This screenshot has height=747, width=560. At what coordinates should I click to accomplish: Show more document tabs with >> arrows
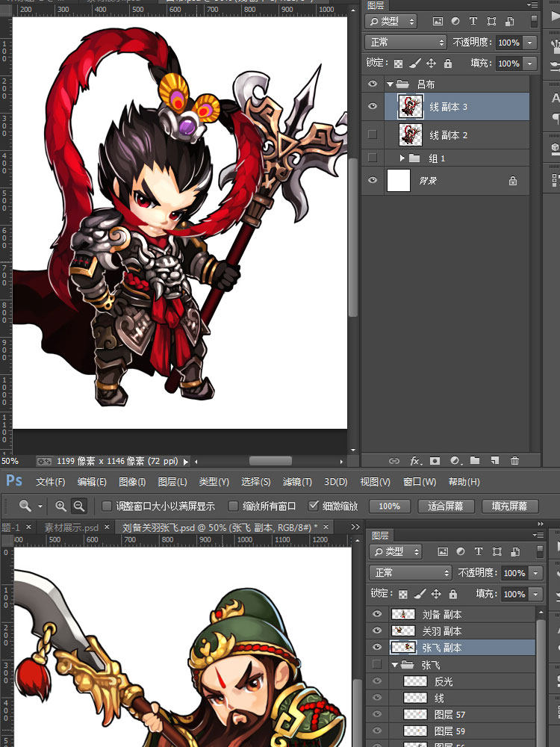click(355, 527)
